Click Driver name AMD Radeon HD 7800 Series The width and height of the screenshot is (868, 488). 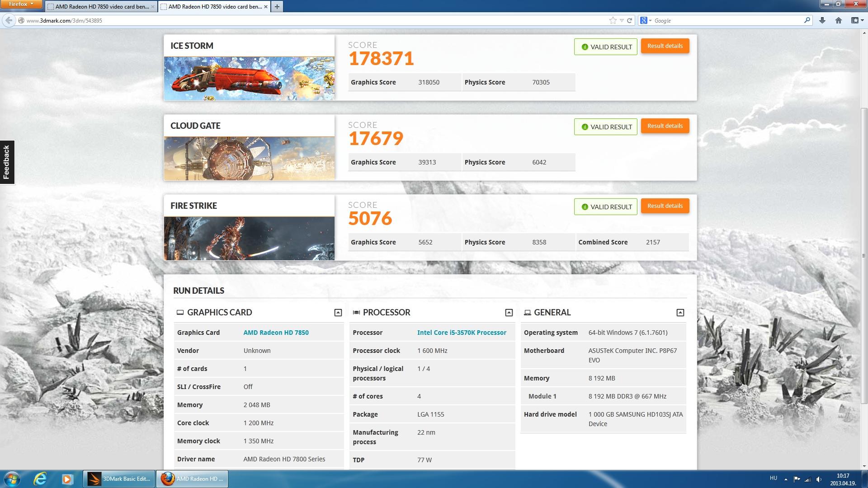284,459
